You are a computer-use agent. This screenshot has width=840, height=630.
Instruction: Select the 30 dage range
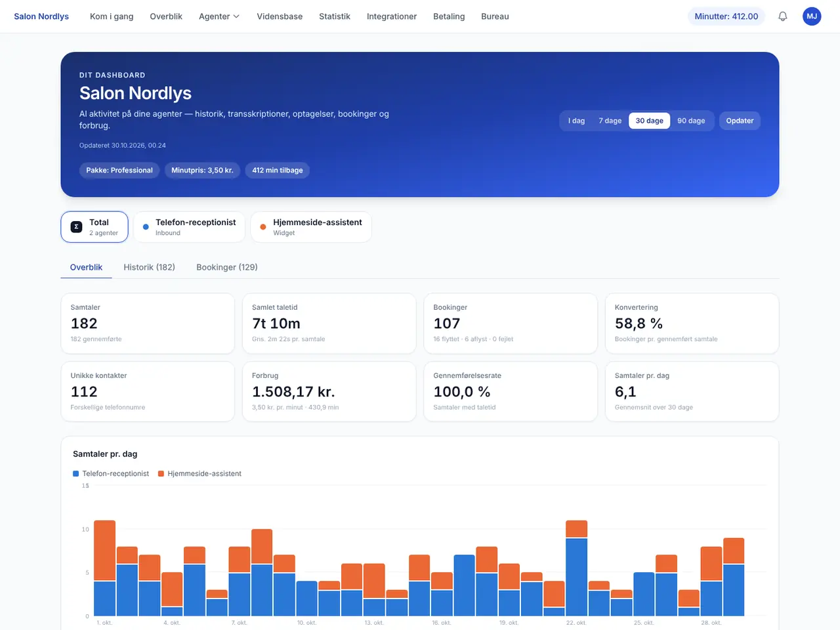click(x=650, y=121)
